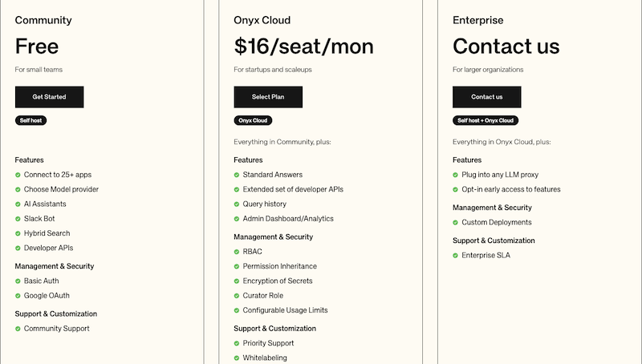Click green check icon beside Slack Bot
Viewport: 642px width, 364px height.
point(18,219)
